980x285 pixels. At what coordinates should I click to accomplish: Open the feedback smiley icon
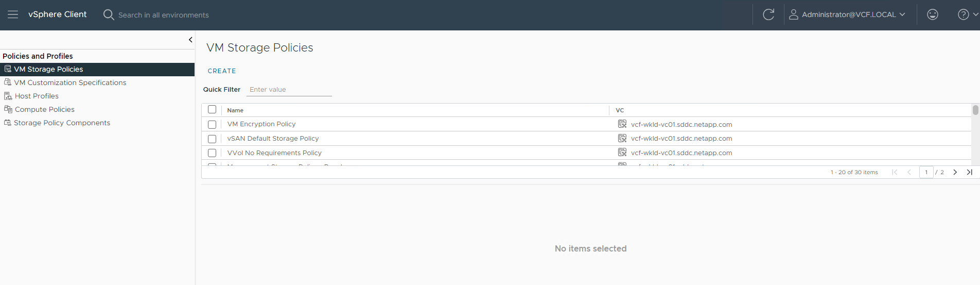(932, 14)
